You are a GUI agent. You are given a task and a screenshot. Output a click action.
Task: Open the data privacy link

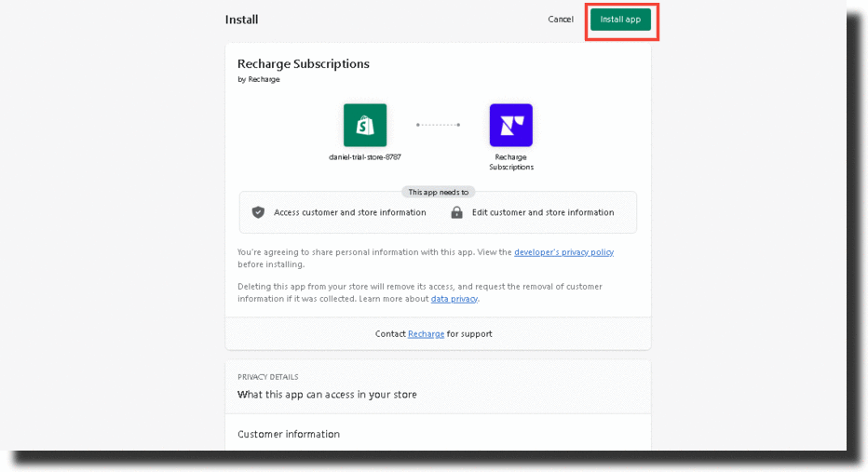(454, 298)
